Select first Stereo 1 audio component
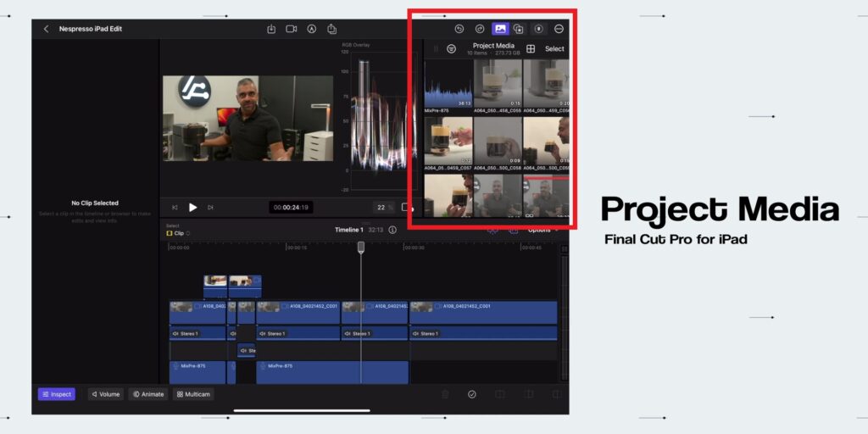This screenshot has height=434, width=868. coord(198,333)
